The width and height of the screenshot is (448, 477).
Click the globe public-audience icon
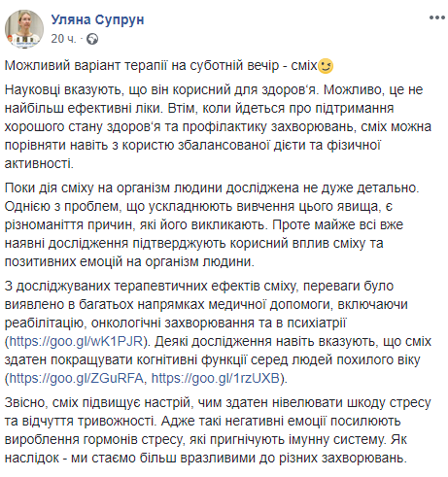click(92, 39)
